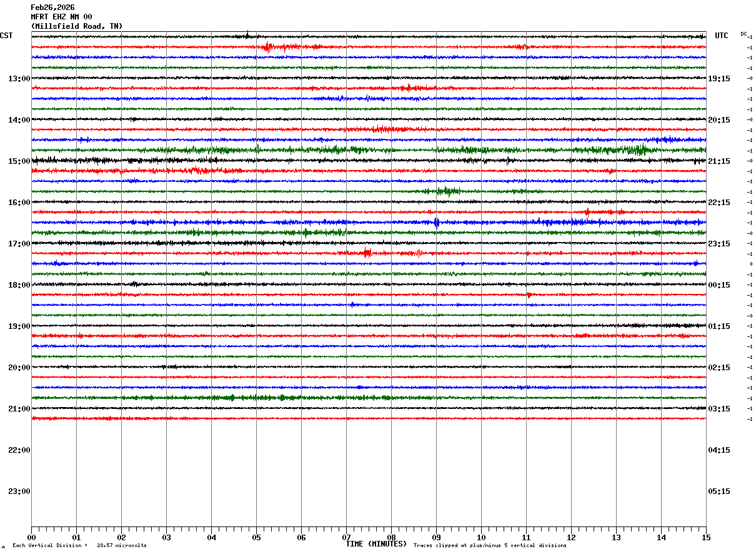Viewport: 756px width, 554px height.
Task: Click the 20:15 UTC time label
Action: click(719, 120)
